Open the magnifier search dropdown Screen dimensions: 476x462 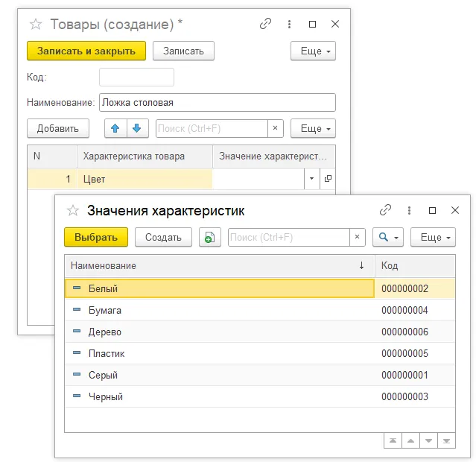(388, 238)
